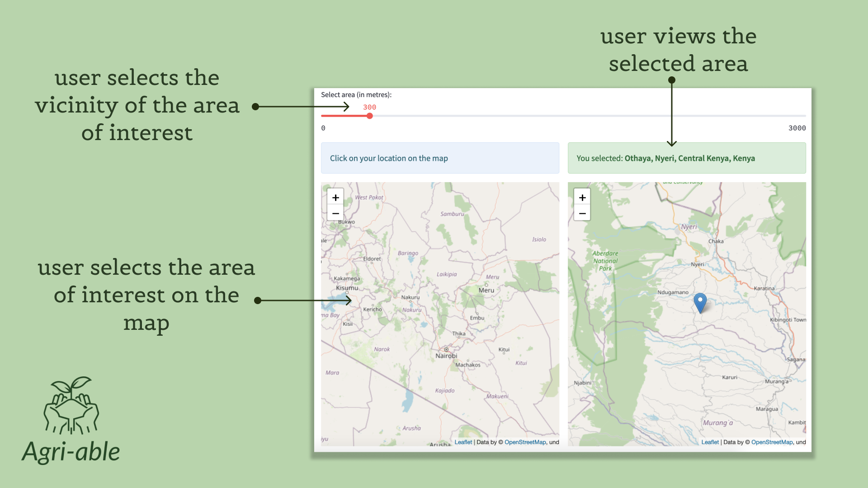Screen dimensions: 868x488
Task: Click Nakuru on the left map
Action: (x=410, y=297)
